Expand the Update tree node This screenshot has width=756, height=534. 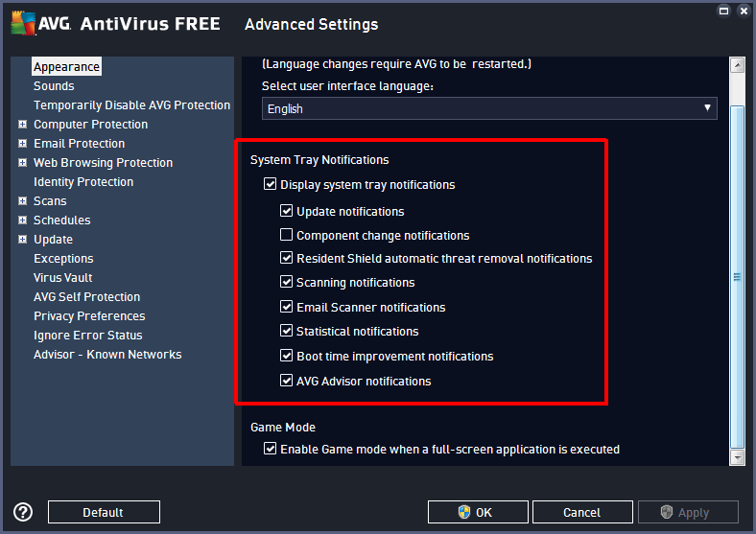tap(22, 239)
